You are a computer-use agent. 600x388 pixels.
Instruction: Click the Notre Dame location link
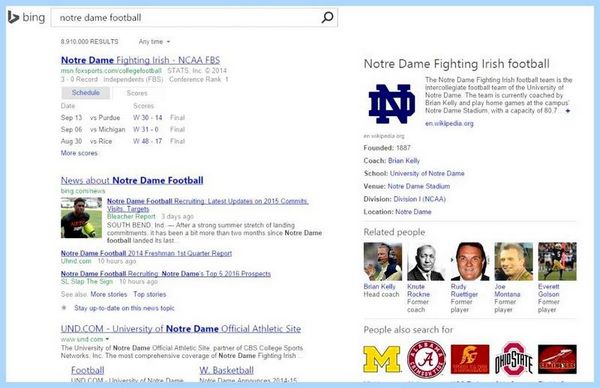click(413, 212)
